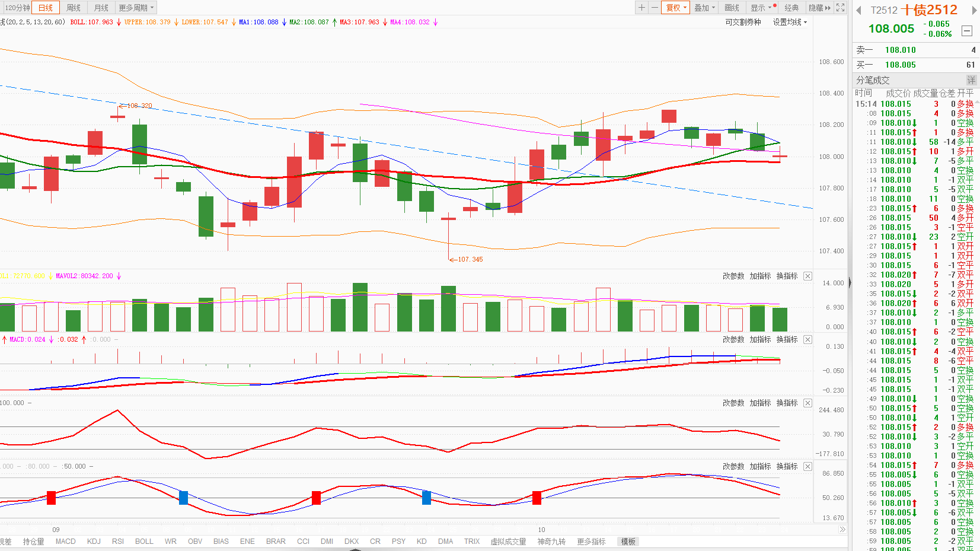Click the 107.345 low price label

470,260
